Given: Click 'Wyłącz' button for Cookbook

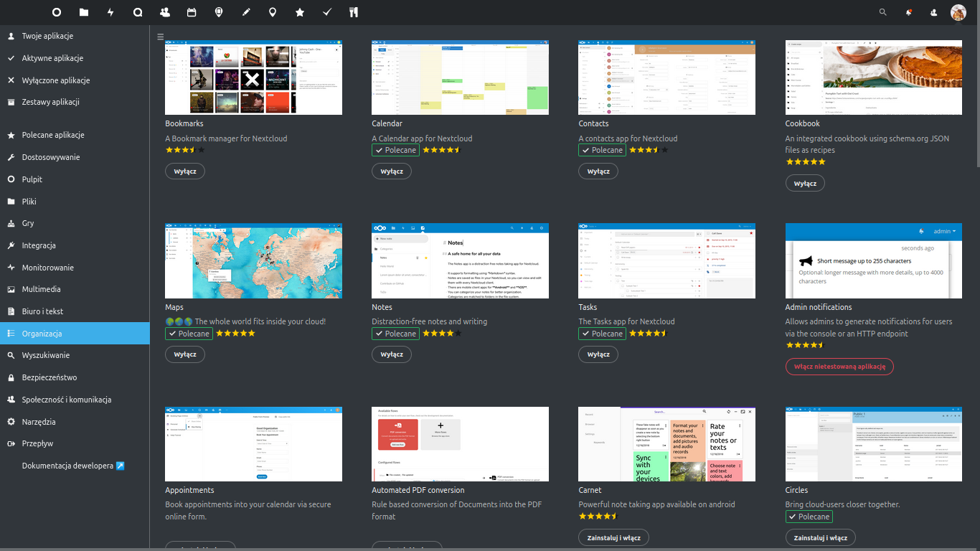Looking at the screenshot, I should 805,183.
